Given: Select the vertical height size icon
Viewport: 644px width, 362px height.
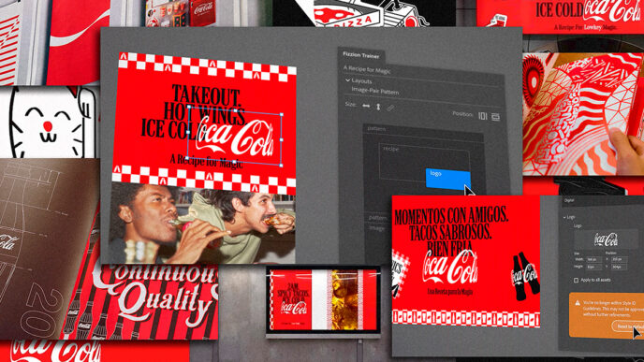Looking at the screenshot, I should pyautogui.click(x=378, y=108).
